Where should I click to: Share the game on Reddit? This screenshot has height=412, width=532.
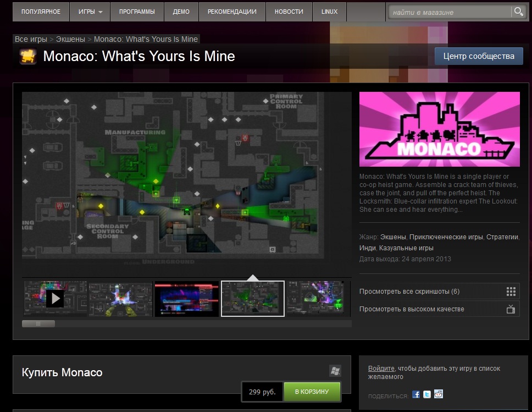439,394
